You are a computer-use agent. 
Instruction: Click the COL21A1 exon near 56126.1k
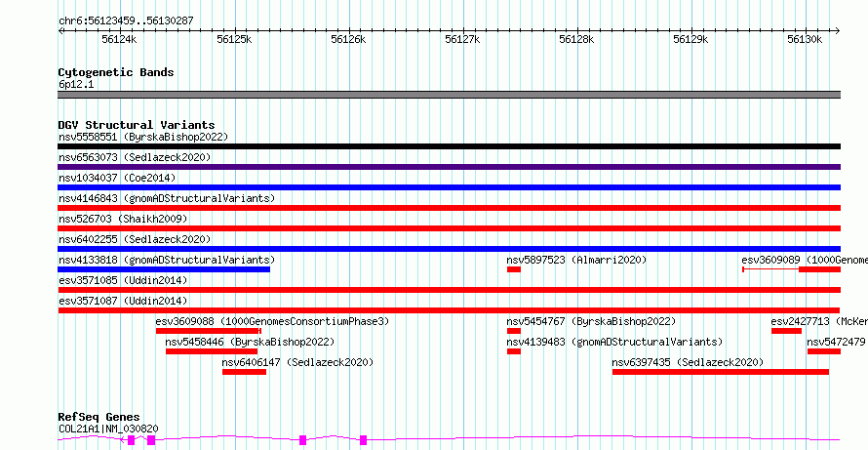click(x=363, y=440)
